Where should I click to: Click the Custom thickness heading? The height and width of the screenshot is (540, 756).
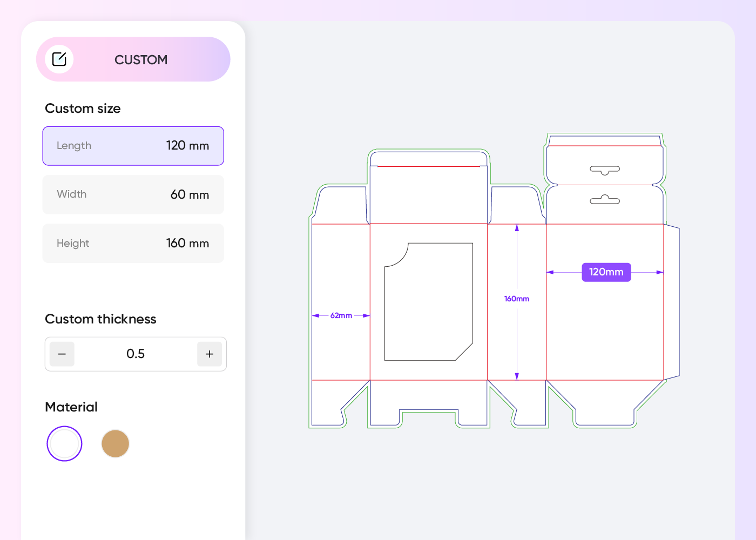pyautogui.click(x=100, y=319)
